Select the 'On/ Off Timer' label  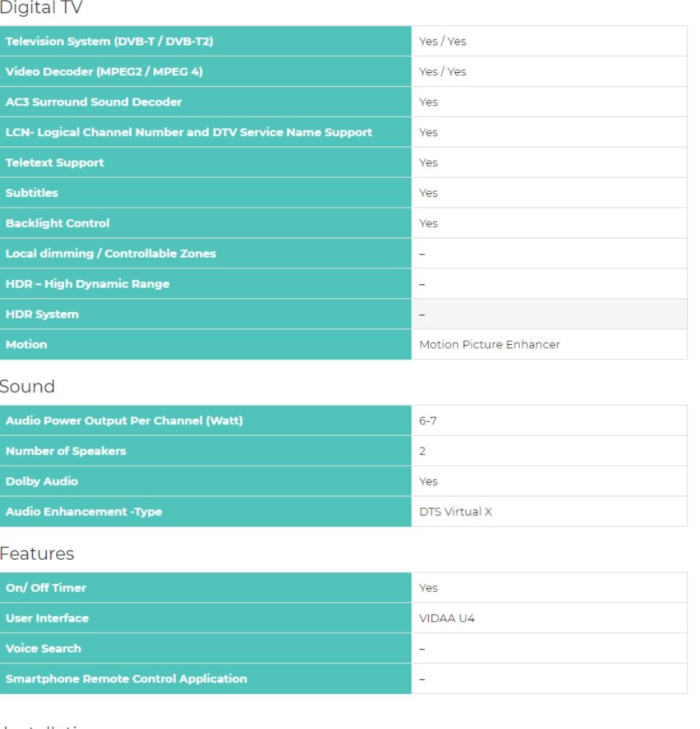tap(46, 588)
